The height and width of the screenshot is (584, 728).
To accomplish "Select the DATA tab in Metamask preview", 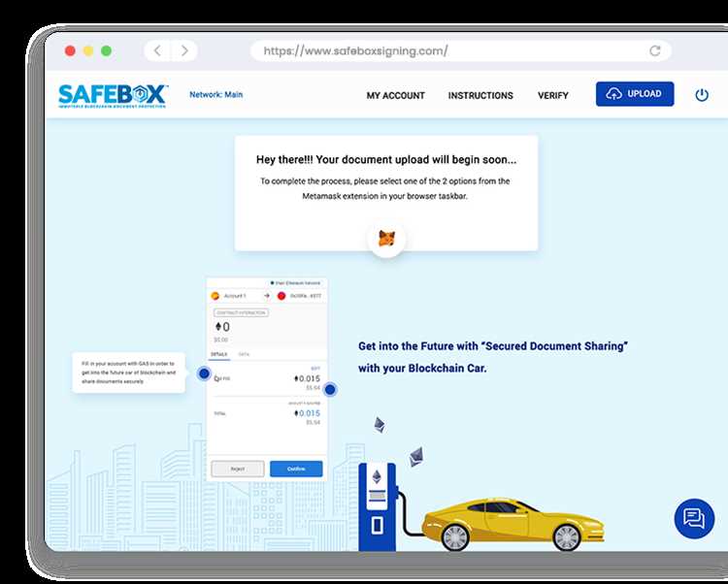I will pos(244,354).
